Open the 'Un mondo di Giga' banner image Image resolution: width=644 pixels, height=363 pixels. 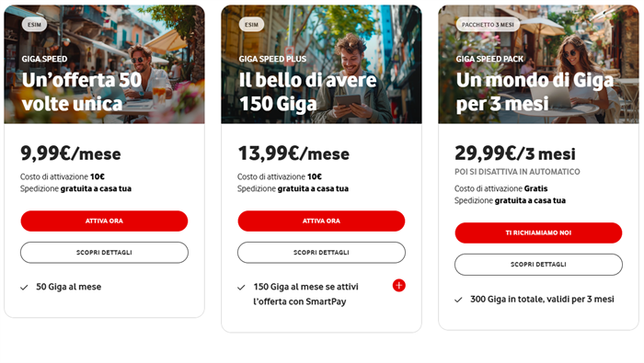538,64
